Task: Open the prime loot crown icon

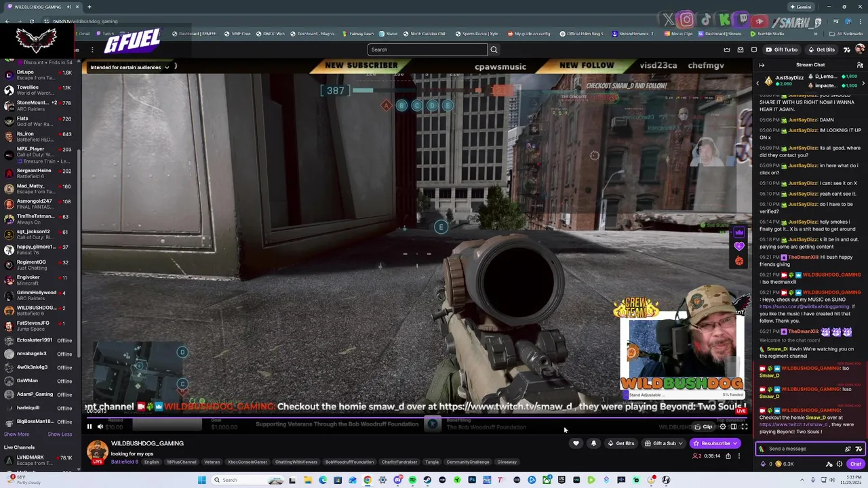Action: [727, 49]
